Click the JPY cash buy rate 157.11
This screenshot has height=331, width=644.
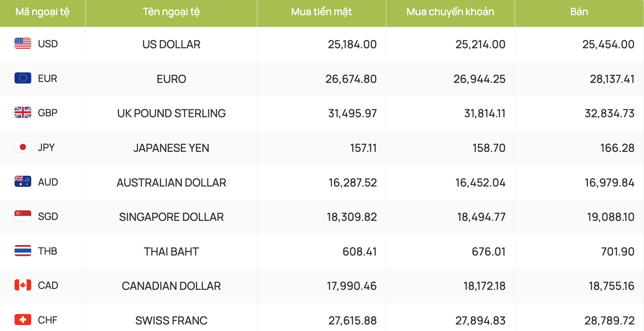363,148
